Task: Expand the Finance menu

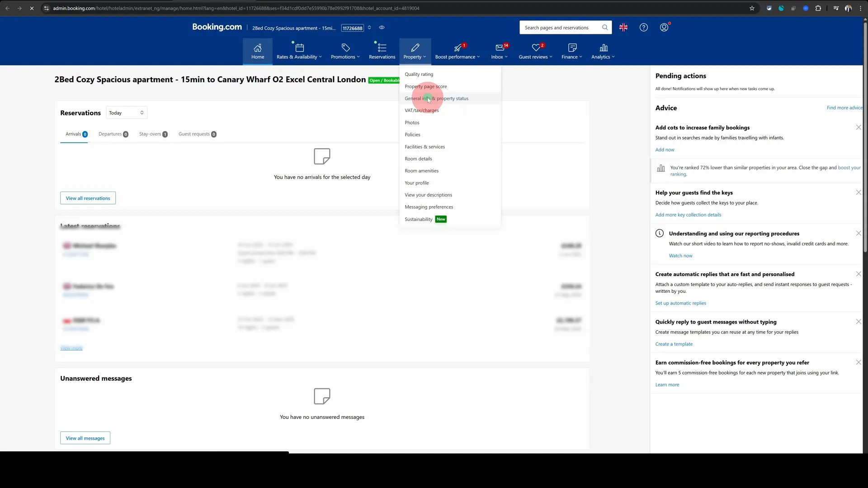Action: [581, 57]
